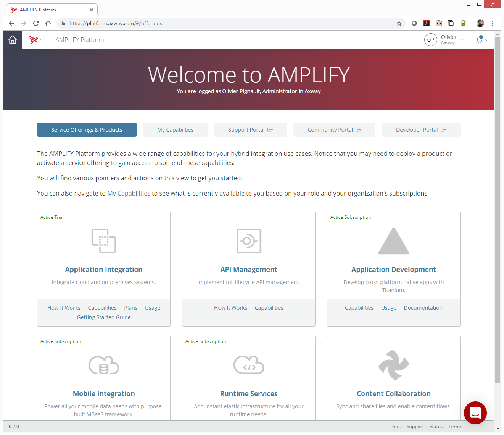Click the Administrator role link
The image size is (504, 435).
pyautogui.click(x=280, y=91)
